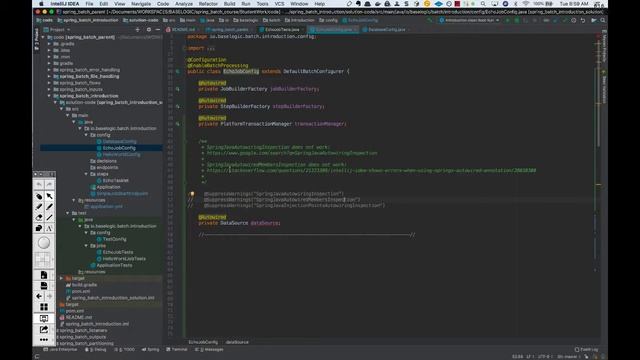Open the line size grid in the annotation palette
The image size is (640, 360).
pos(42,259)
